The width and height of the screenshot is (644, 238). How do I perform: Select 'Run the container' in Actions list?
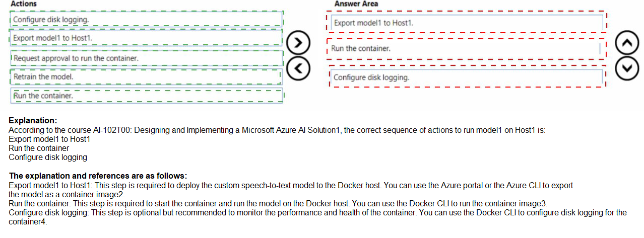coord(146,95)
